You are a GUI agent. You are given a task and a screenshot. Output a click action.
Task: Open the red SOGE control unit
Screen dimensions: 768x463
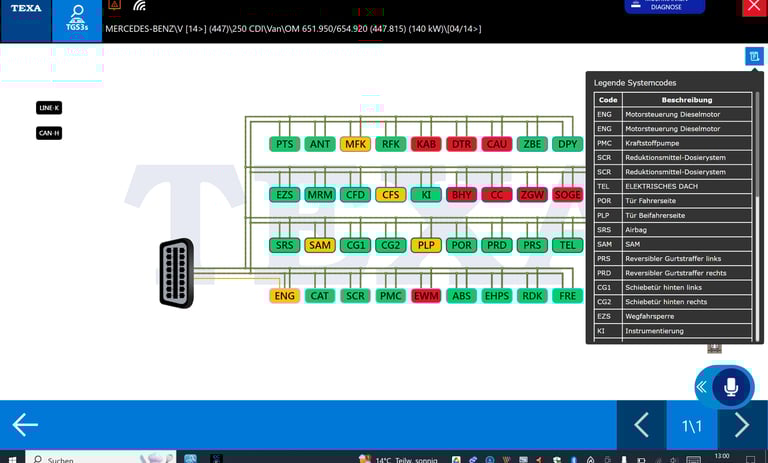[x=568, y=195]
